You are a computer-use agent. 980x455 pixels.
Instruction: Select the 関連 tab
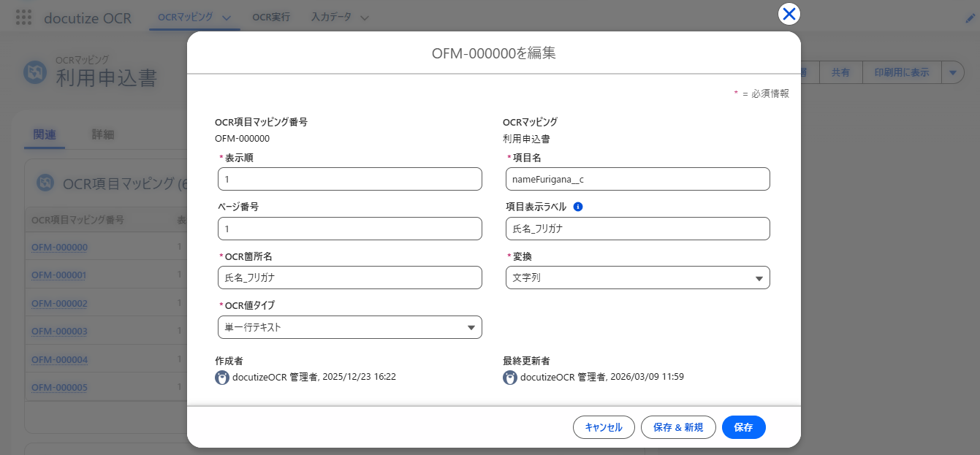44,135
